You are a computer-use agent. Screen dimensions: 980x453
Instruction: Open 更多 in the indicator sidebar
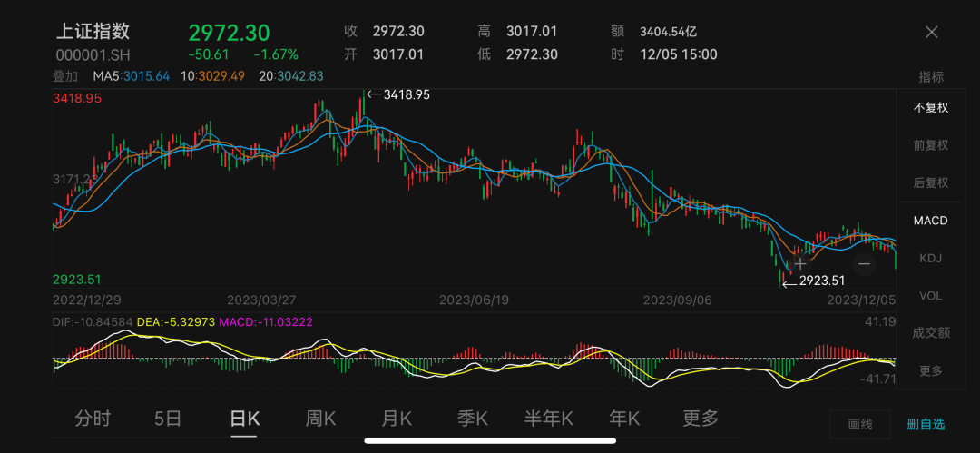[x=931, y=370]
